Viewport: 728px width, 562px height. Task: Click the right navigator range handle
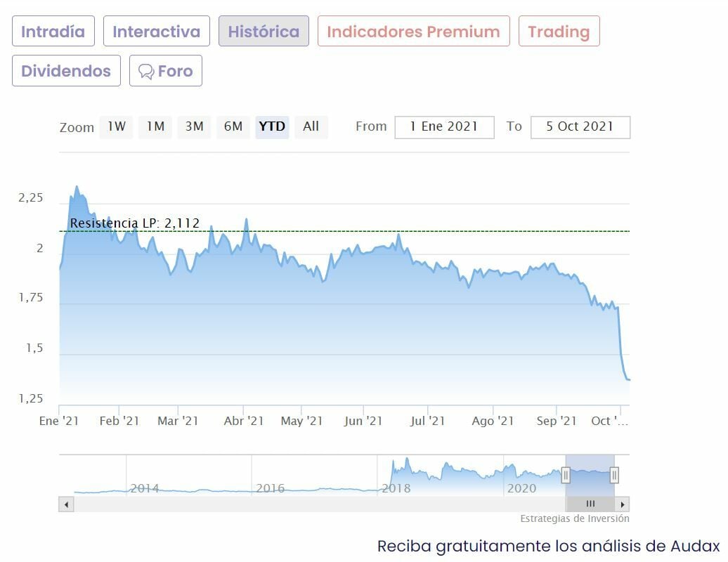[614, 476]
